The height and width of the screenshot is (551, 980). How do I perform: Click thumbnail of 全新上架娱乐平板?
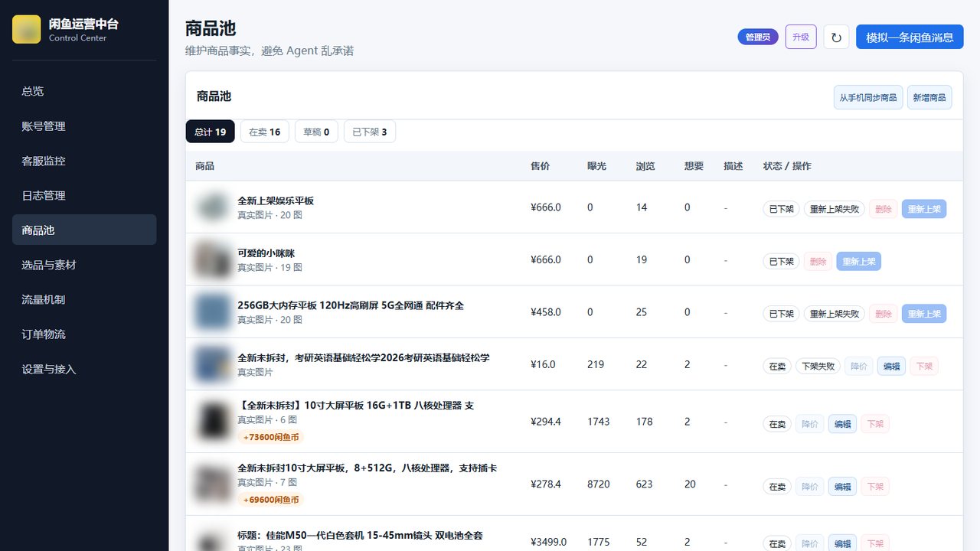[x=213, y=207]
